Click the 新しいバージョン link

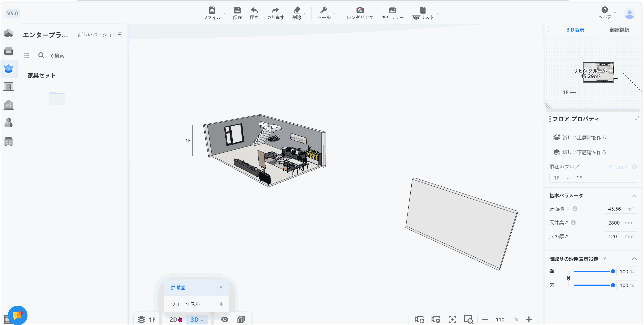pos(100,34)
